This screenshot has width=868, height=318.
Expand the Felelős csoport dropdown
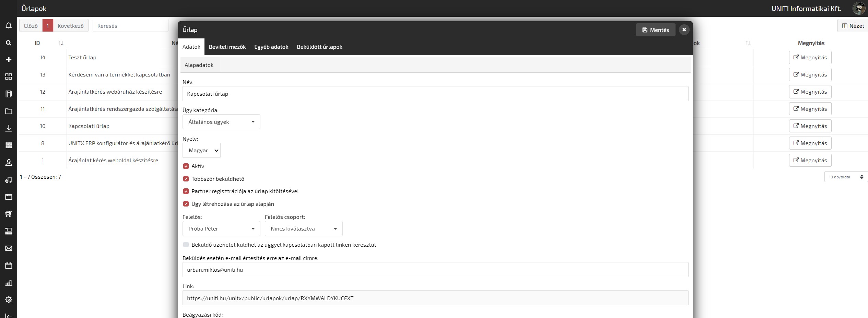pos(303,229)
